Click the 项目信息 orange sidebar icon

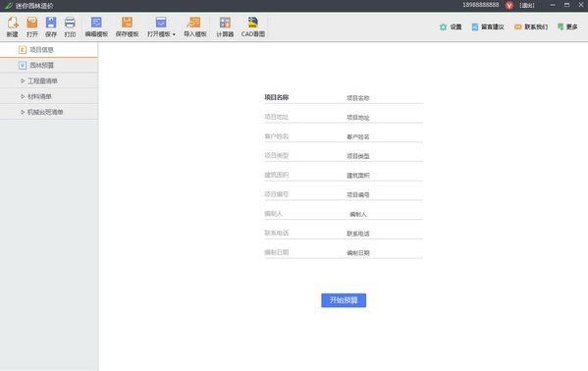23,49
